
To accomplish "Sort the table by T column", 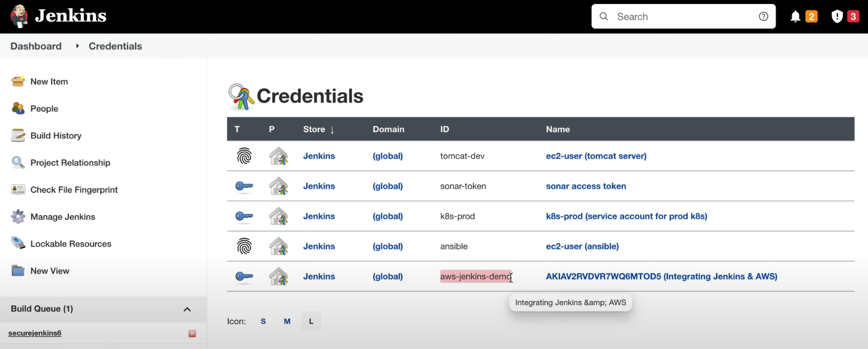I will (x=237, y=129).
